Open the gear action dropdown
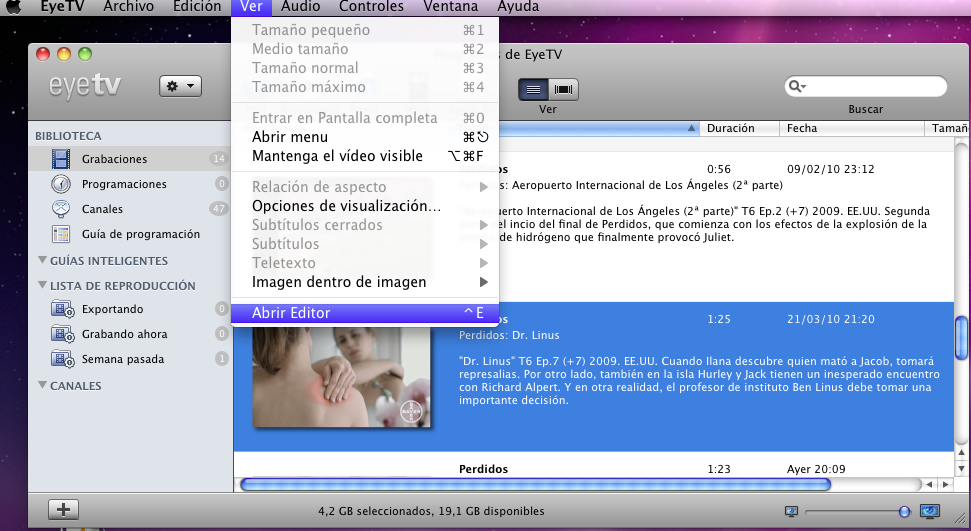This screenshot has height=531, width=971. coord(180,86)
